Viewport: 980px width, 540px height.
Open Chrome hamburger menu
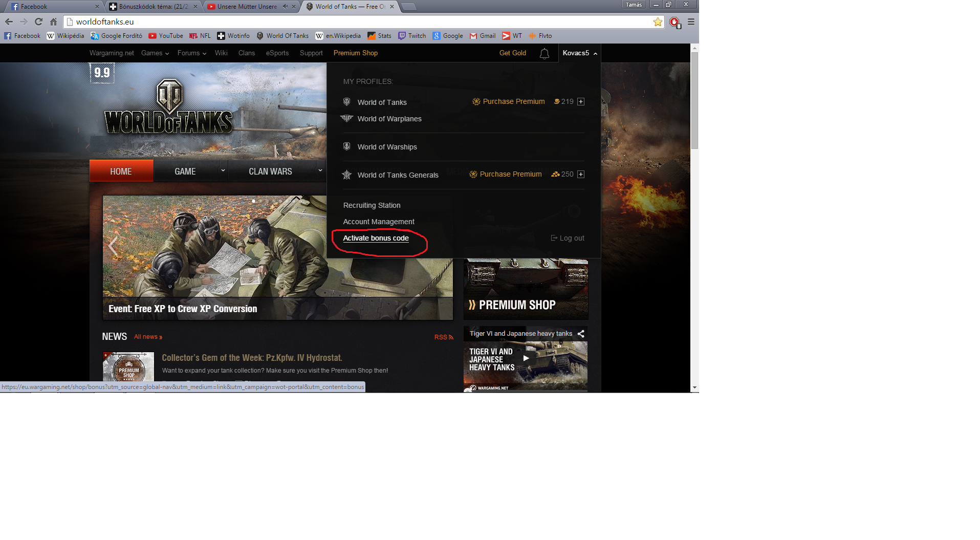[x=691, y=22]
